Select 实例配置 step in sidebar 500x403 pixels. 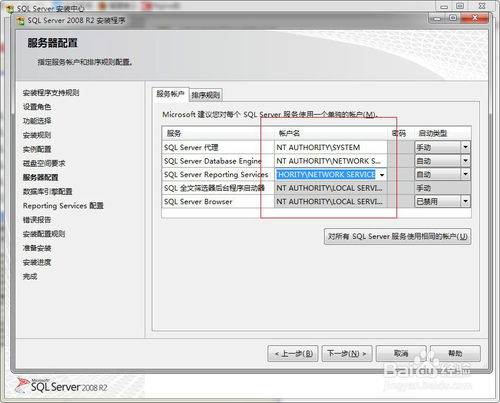point(37,149)
